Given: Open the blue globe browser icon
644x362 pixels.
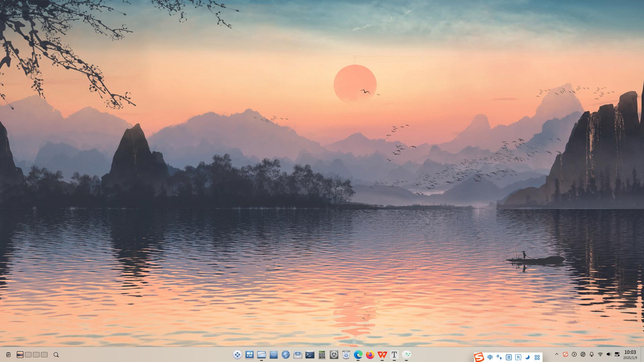Looking at the screenshot, I should (x=286, y=355).
